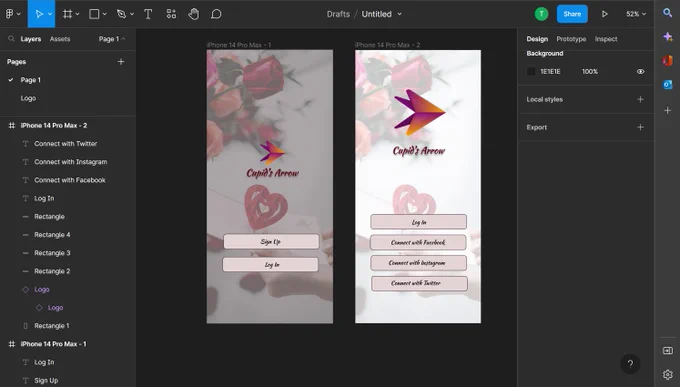This screenshot has width=680, height=387.
Task: Switch to the Layers tab
Action: (31, 39)
